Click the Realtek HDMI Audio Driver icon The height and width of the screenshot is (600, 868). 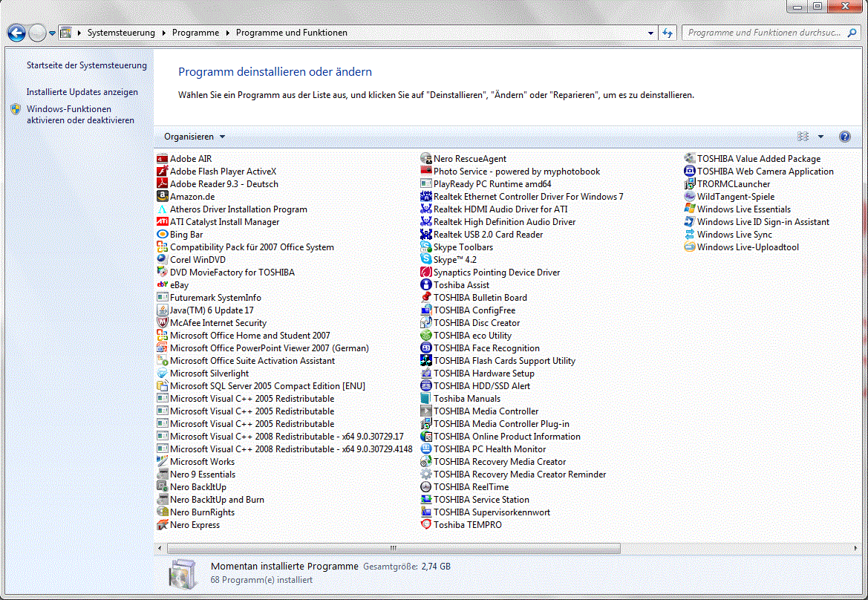click(x=425, y=209)
